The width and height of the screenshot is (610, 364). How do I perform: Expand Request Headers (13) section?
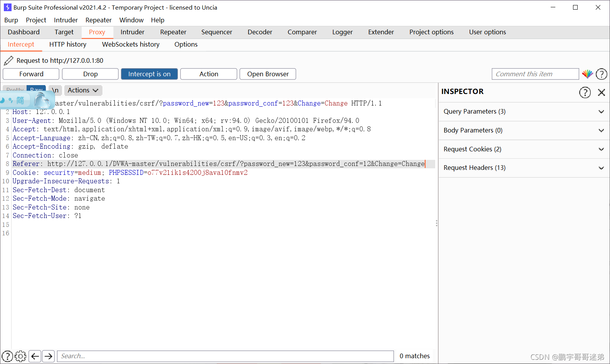point(524,168)
